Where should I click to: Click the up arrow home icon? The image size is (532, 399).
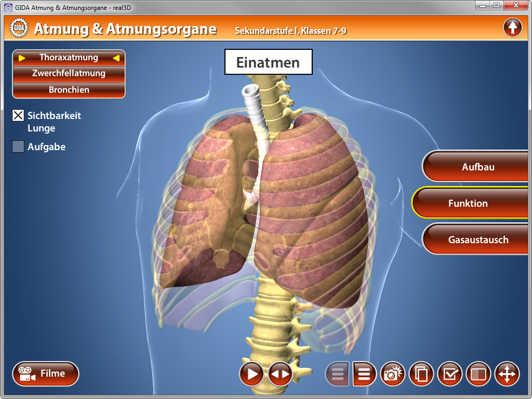(512, 28)
